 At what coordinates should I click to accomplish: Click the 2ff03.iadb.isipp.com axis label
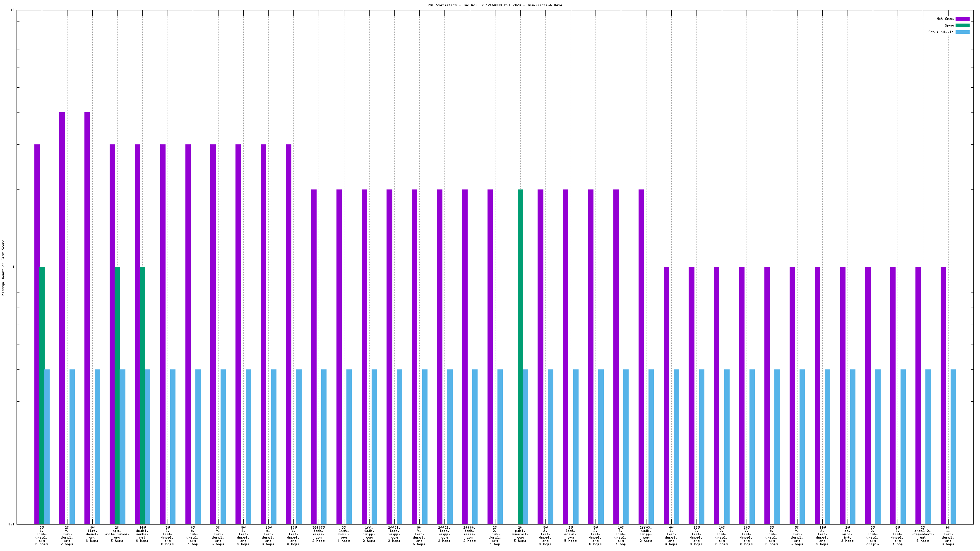click(646, 534)
